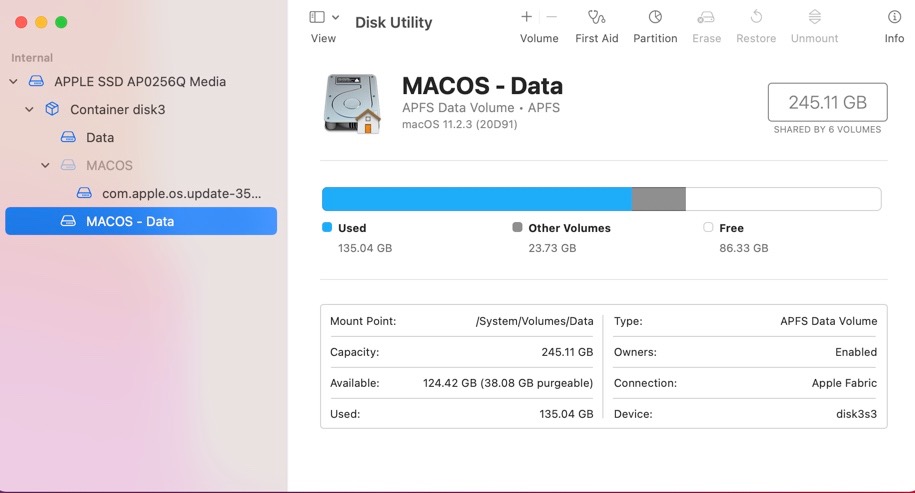915x493 pixels.
Task: Click the remove volume minus icon
Action: (x=551, y=17)
